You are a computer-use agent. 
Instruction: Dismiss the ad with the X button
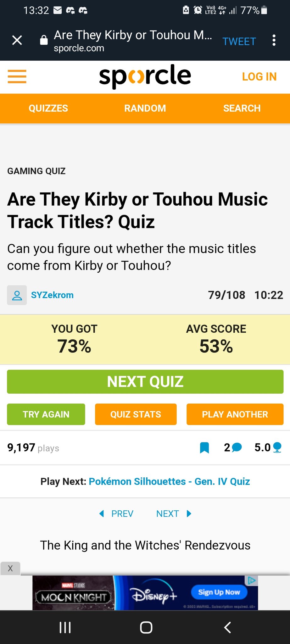pyautogui.click(x=10, y=568)
